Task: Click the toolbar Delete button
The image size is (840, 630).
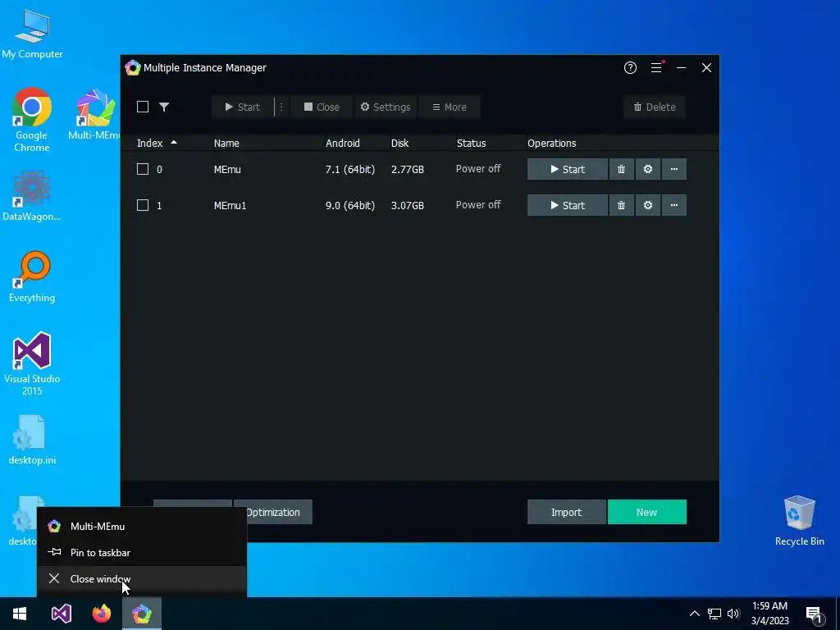Action: (654, 107)
